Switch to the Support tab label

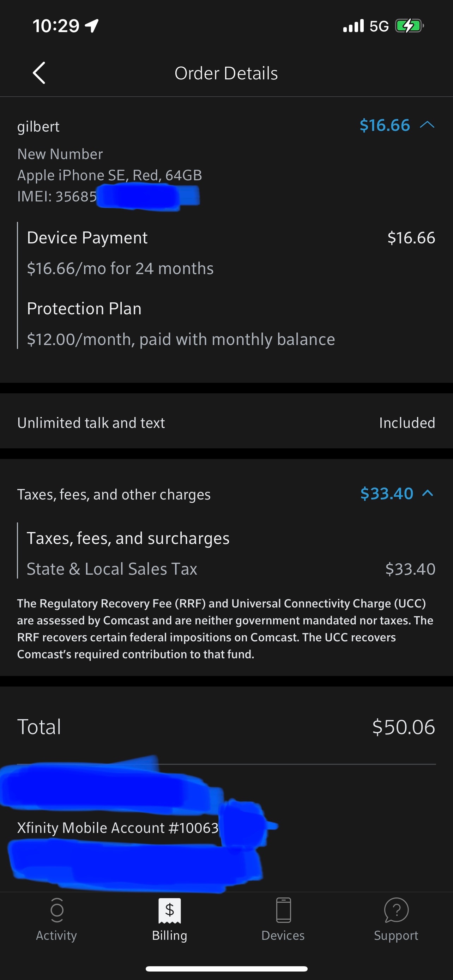click(396, 936)
